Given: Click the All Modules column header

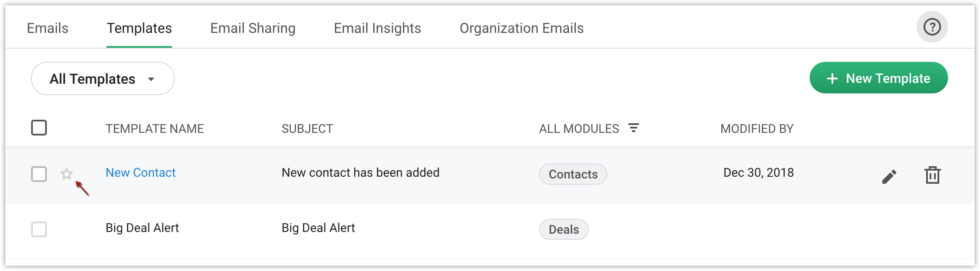Looking at the screenshot, I should coord(579,129).
